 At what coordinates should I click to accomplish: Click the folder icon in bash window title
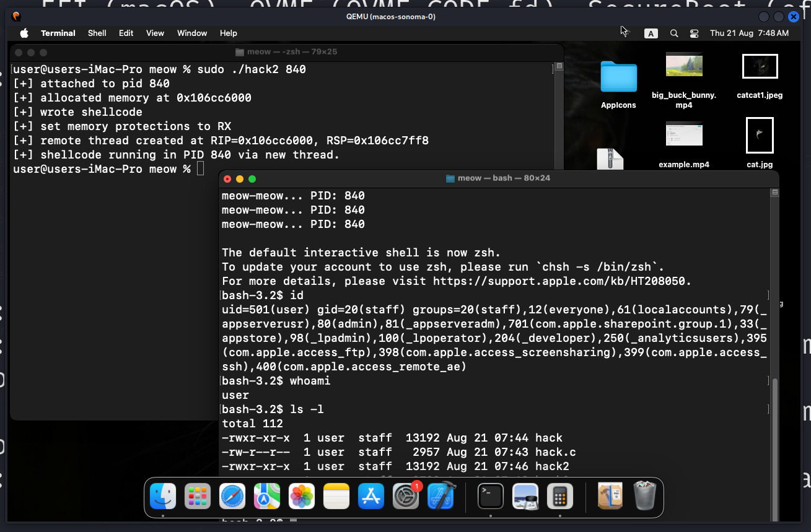(x=450, y=178)
